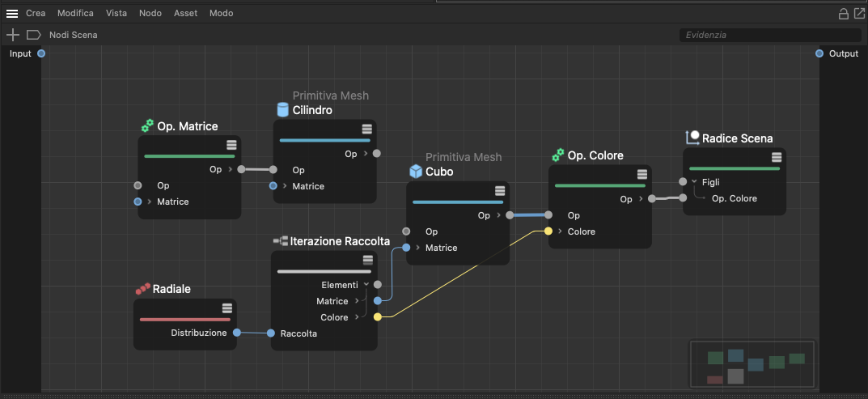Open the Crea menu

click(x=36, y=13)
